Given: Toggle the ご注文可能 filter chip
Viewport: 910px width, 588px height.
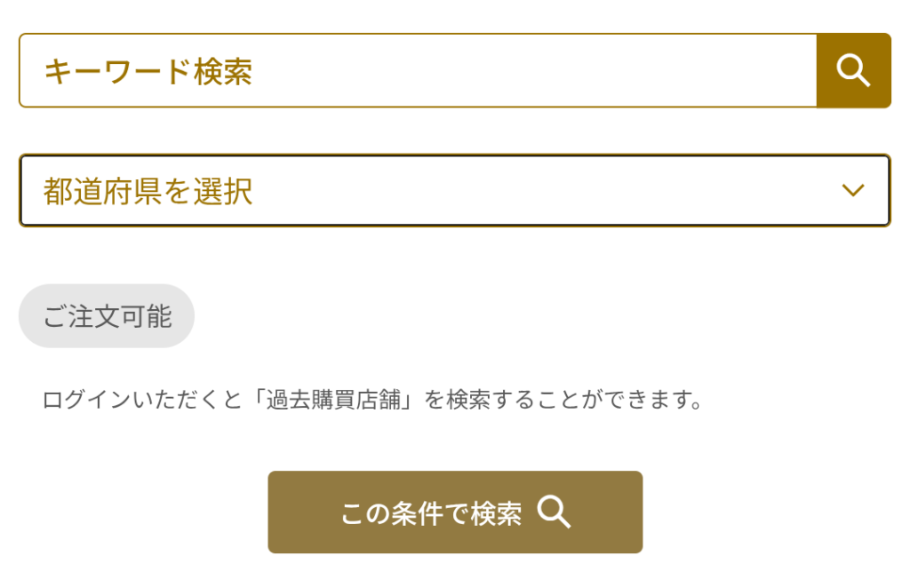Looking at the screenshot, I should (107, 316).
